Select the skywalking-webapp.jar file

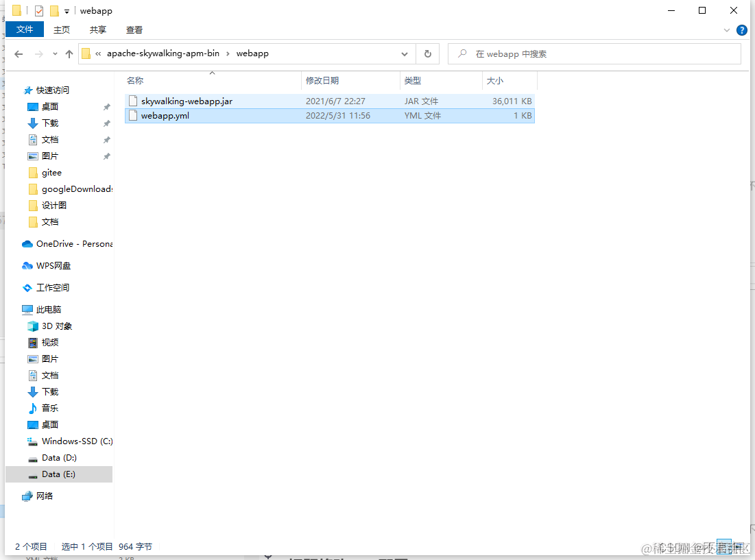click(330, 101)
